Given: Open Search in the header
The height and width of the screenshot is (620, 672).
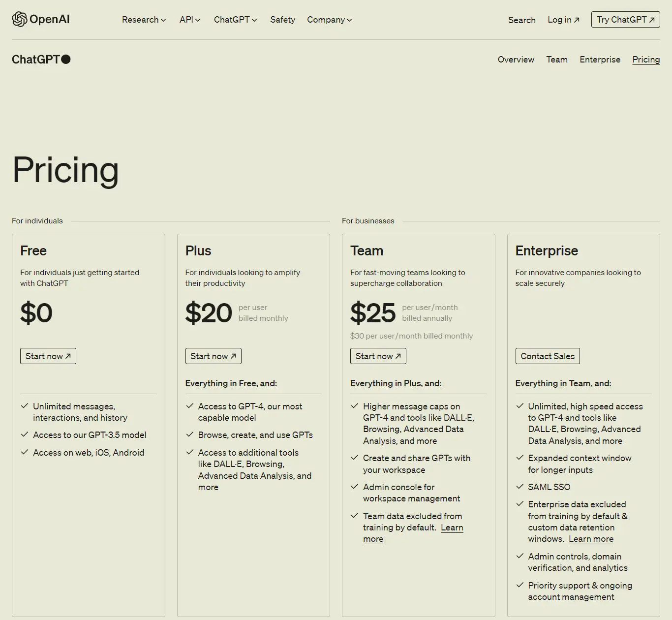Looking at the screenshot, I should (521, 20).
